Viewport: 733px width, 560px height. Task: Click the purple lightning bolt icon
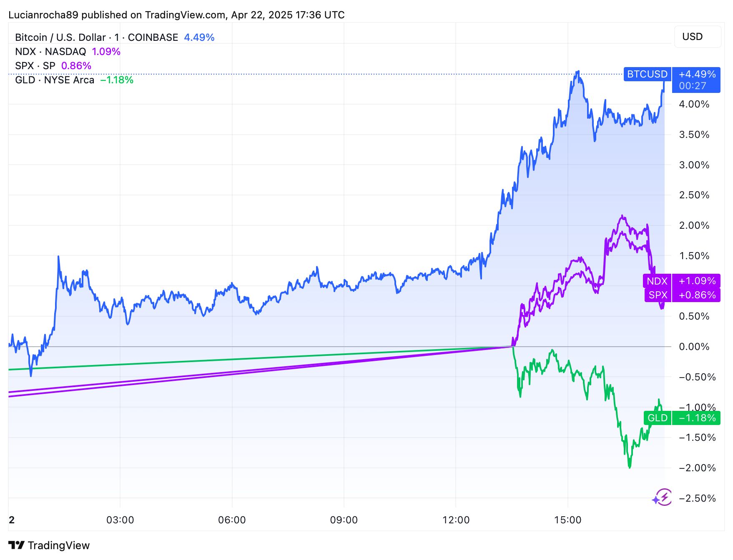[x=662, y=497]
